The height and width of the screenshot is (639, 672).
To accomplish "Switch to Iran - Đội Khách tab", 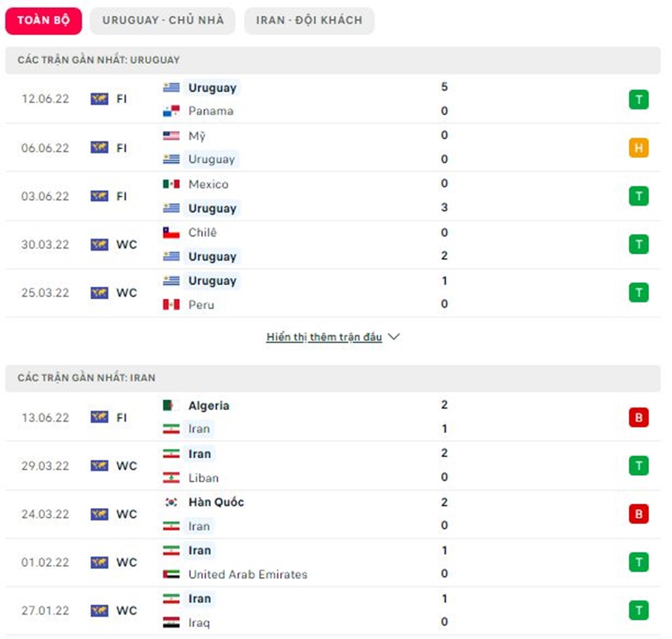I will point(309,20).
